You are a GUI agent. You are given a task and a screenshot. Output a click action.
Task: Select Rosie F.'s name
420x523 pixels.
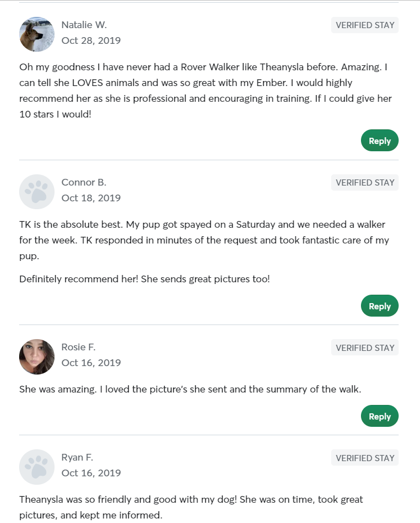point(78,347)
